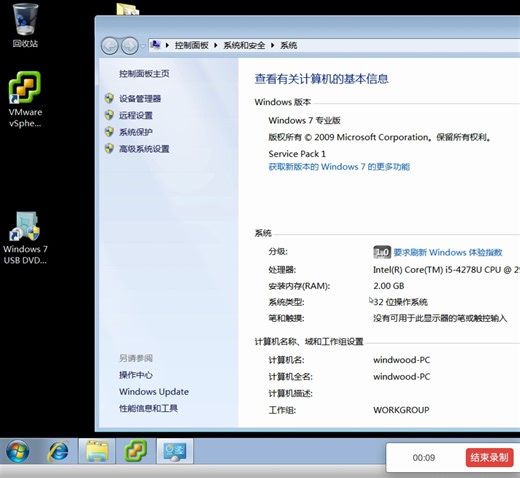Viewport: 520px width, 478px height.
Task: Open 高级系统设置 link
Action: [144, 149]
